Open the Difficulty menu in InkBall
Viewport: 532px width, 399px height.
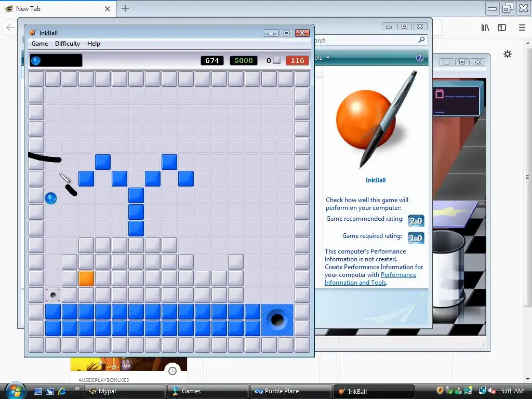(68, 44)
